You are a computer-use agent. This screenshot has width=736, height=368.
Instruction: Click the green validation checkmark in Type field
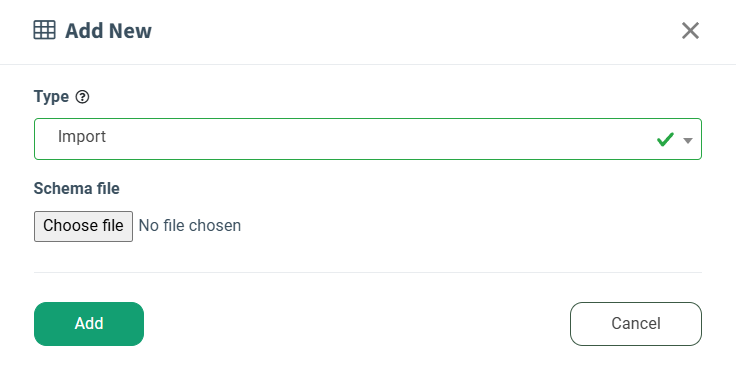(x=665, y=139)
